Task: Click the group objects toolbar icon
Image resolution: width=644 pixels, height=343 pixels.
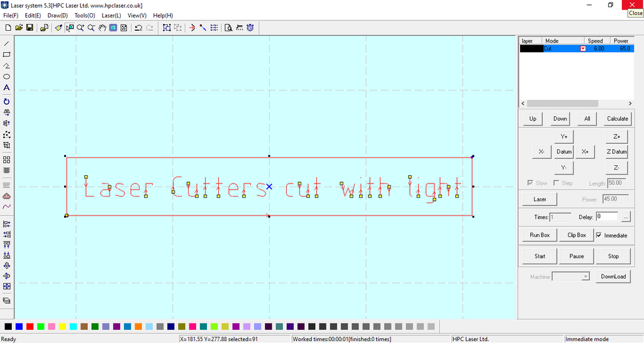Action: coord(167,28)
